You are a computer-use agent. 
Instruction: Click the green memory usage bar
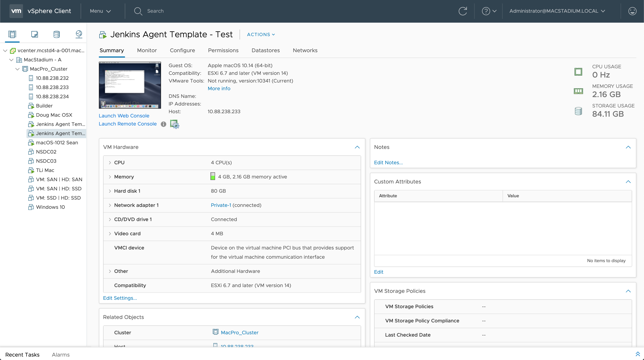(x=213, y=176)
